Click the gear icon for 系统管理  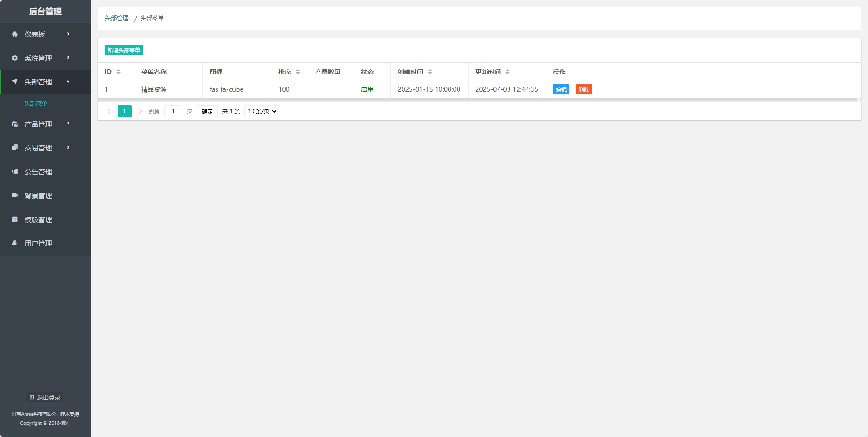click(x=15, y=58)
